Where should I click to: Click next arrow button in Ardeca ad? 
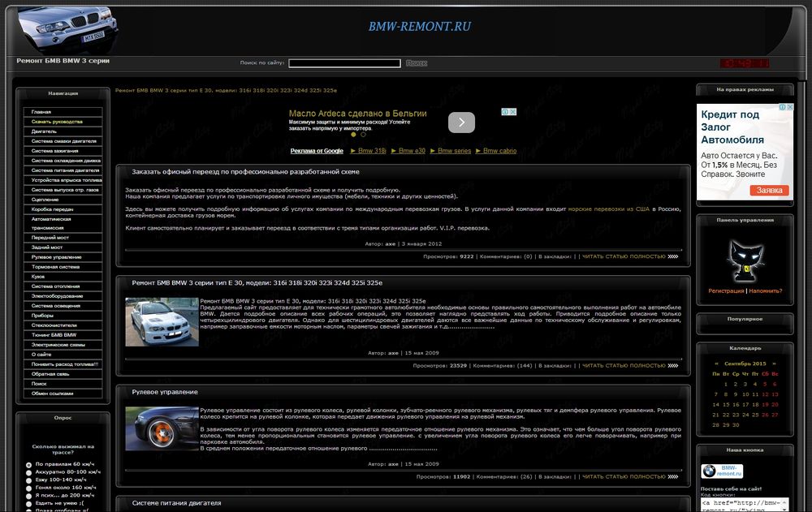click(x=461, y=123)
